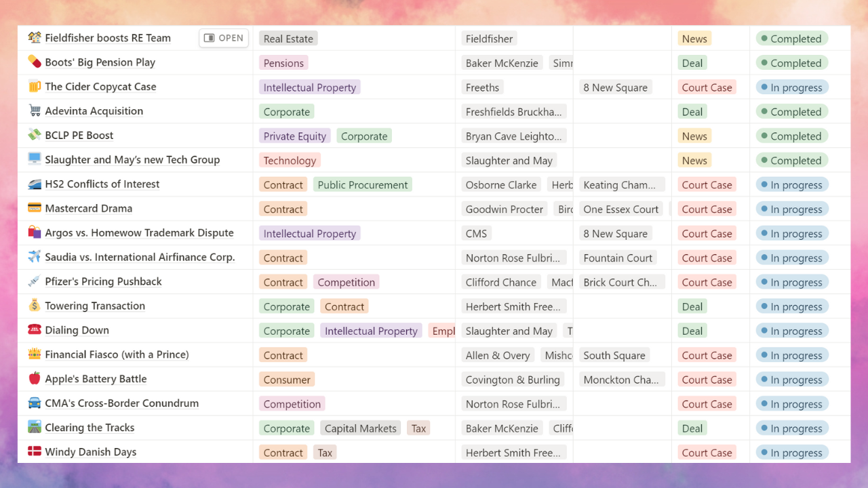Screen dimensions: 868x488
Task: Click the Brick Court Chambers tag in Pfizer's row
Action: coord(622,283)
